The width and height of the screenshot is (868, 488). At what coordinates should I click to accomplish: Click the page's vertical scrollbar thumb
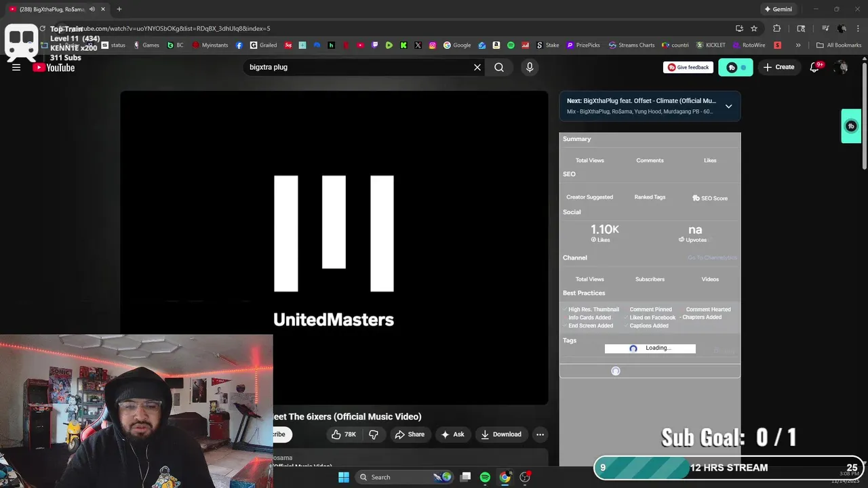(864, 115)
